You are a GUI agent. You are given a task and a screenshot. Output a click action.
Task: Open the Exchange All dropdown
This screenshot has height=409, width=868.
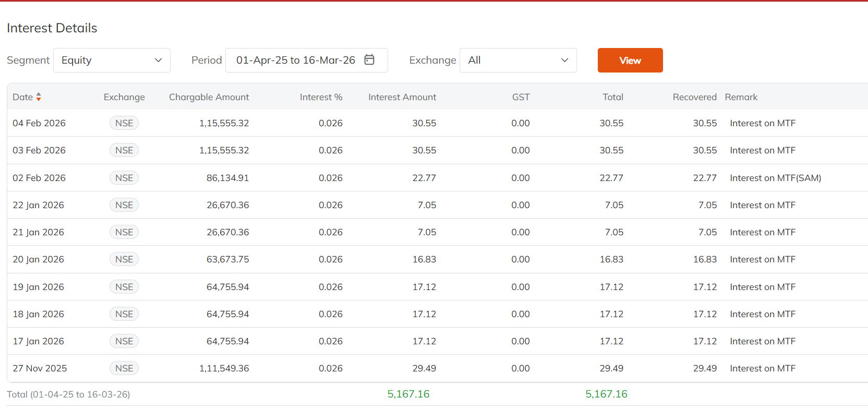click(517, 61)
